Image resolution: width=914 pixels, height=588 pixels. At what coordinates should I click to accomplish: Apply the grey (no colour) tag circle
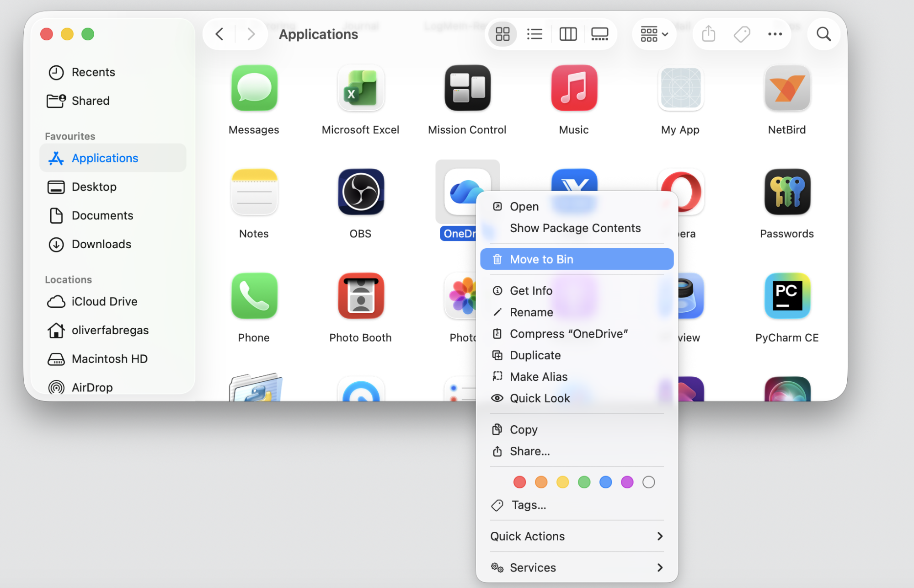(x=648, y=482)
